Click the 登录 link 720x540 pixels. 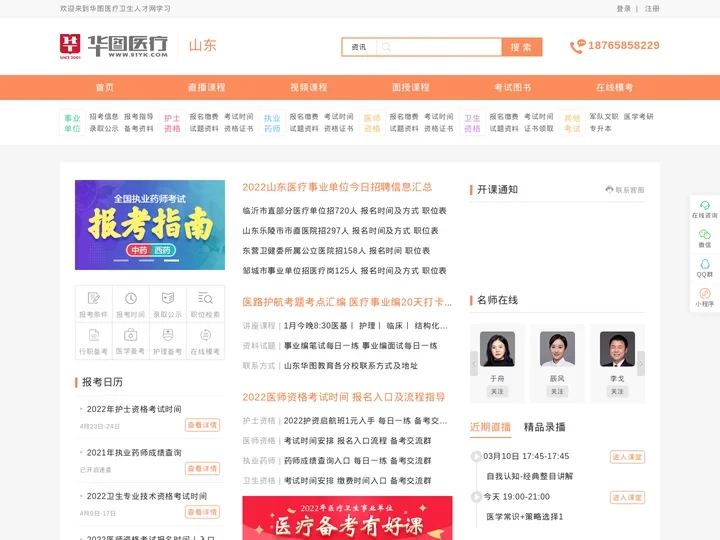tap(624, 9)
